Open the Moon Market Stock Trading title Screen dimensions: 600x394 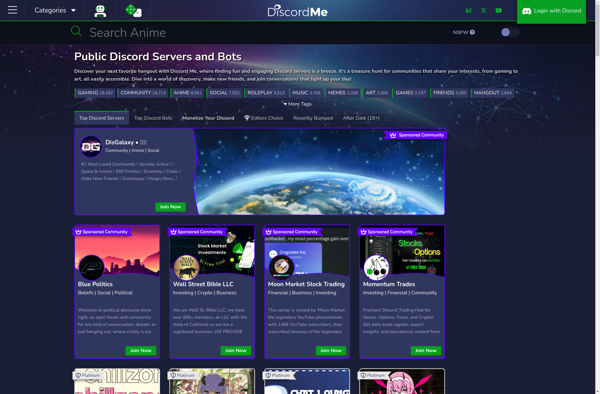(306, 284)
